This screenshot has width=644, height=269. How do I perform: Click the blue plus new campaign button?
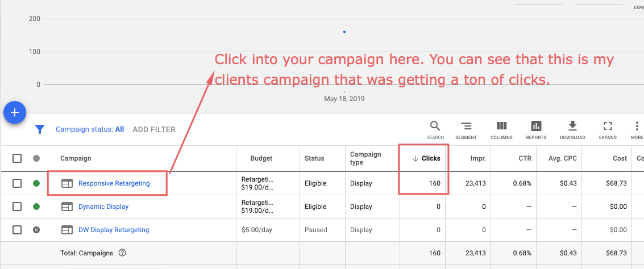click(x=15, y=112)
